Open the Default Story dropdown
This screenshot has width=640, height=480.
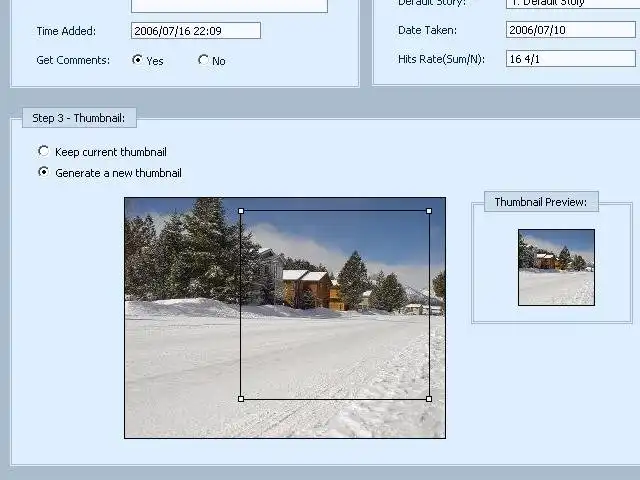(573, 3)
